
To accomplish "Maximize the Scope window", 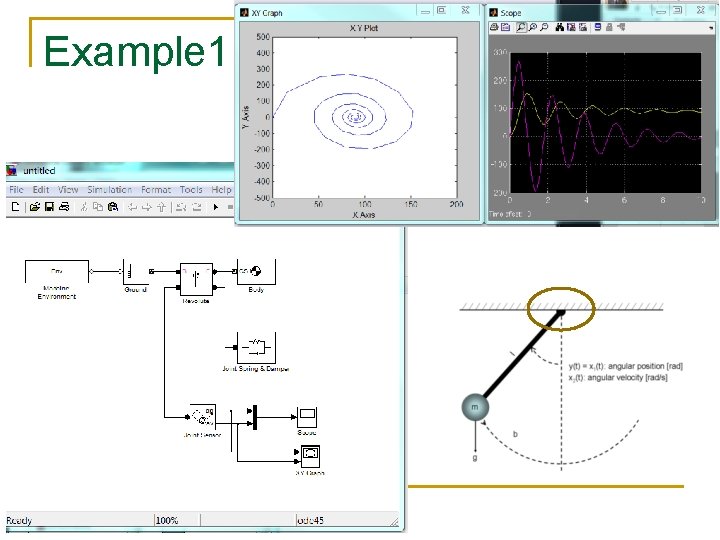I will pyautogui.click(x=677, y=11).
